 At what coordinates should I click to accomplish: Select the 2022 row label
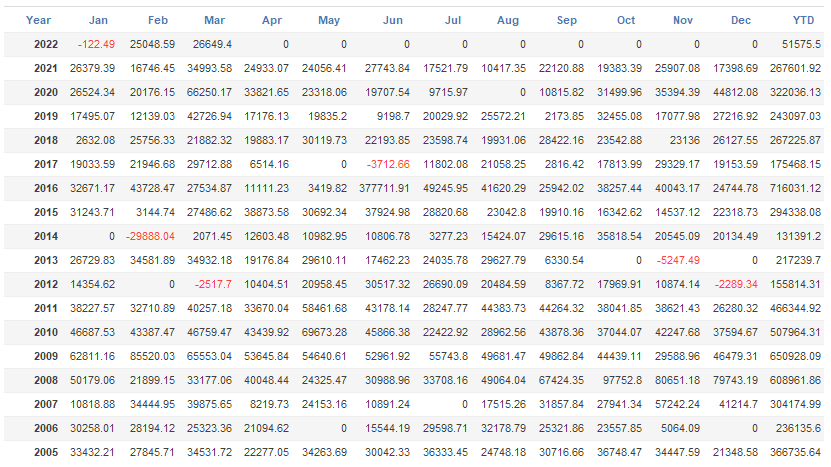click(45, 44)
